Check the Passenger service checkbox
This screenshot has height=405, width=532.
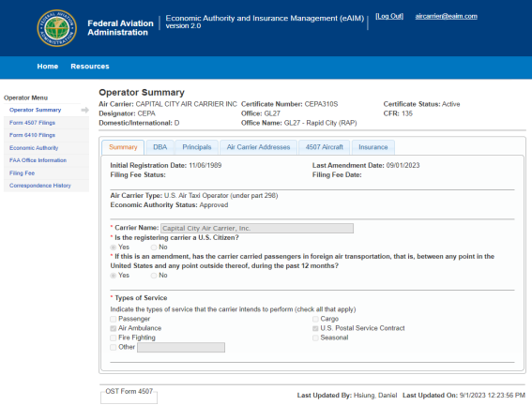pos(114,320)
